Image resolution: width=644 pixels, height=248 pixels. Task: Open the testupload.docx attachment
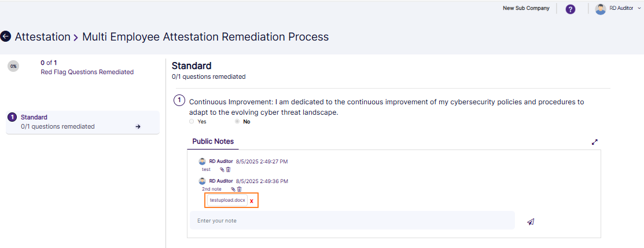click(227, 200)
